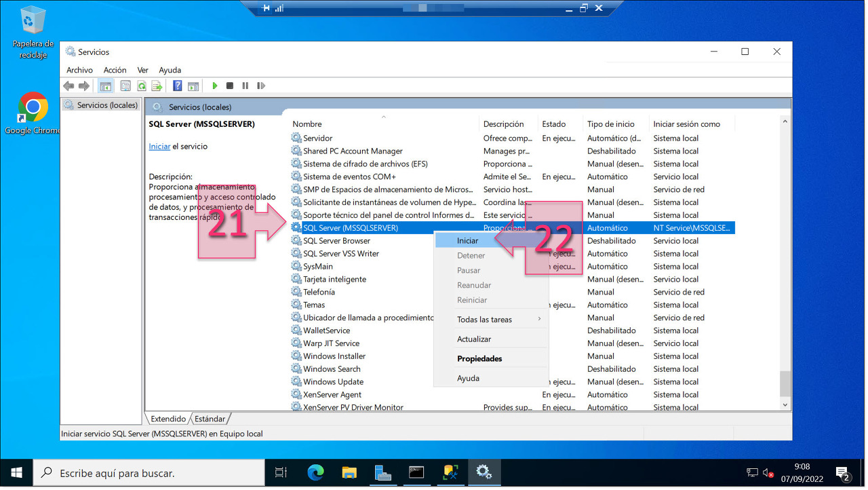Click the Pause service toolbar icon
Viewport: 868px width, 490px height.
245,86
